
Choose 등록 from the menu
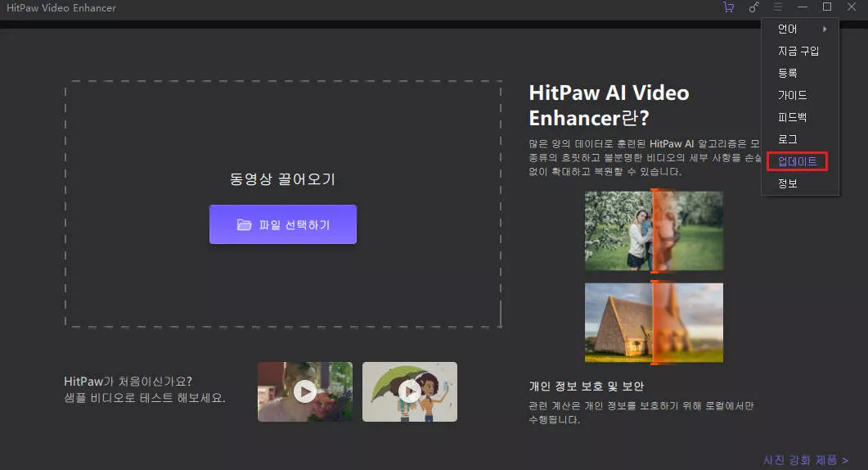pos(800,73)
